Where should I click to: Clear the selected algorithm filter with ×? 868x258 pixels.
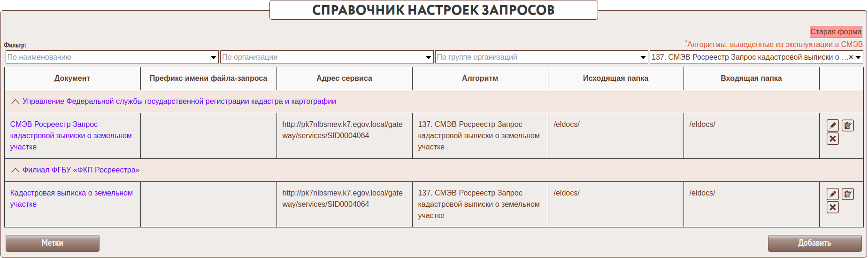pyautogui.click(x=851, y=57)
